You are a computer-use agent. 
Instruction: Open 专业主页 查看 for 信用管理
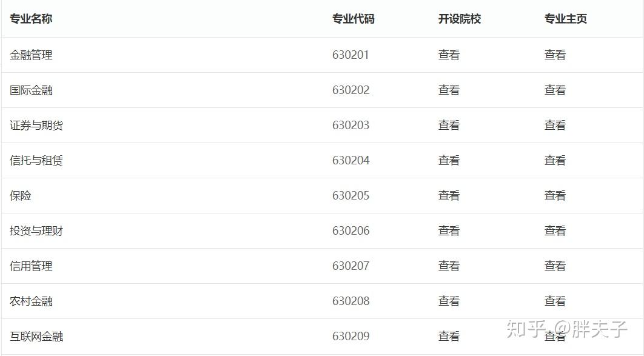coord(555,266)
